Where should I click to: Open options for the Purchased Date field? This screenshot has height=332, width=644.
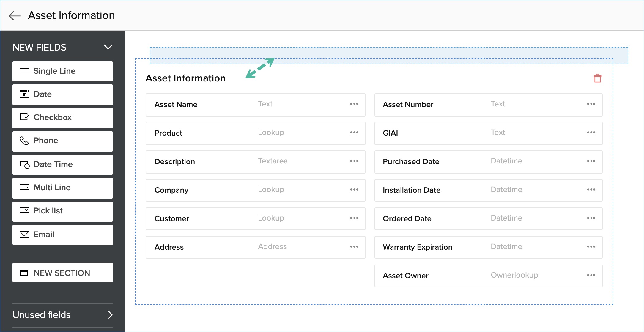[x=591, y=161]
